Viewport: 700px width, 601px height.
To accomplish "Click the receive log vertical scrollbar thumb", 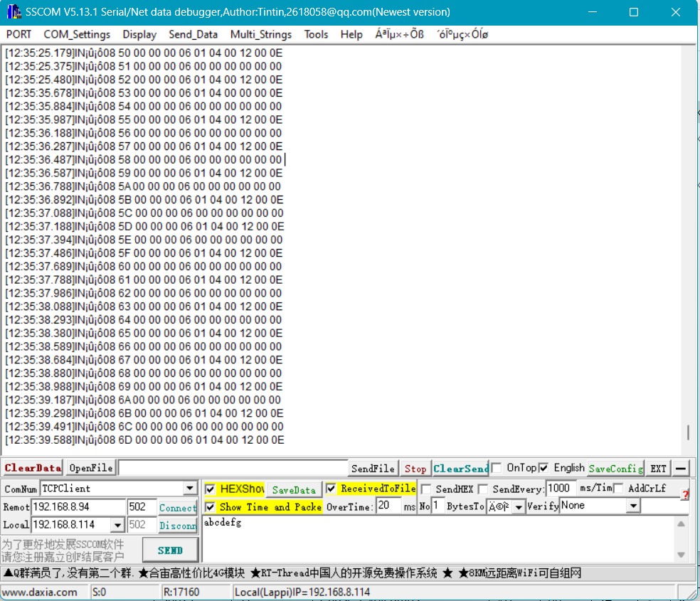I will [x=688, y=432].
